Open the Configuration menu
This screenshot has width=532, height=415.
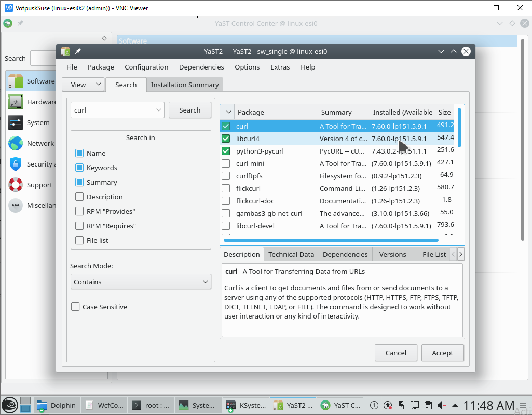click(x=146, y=67)
